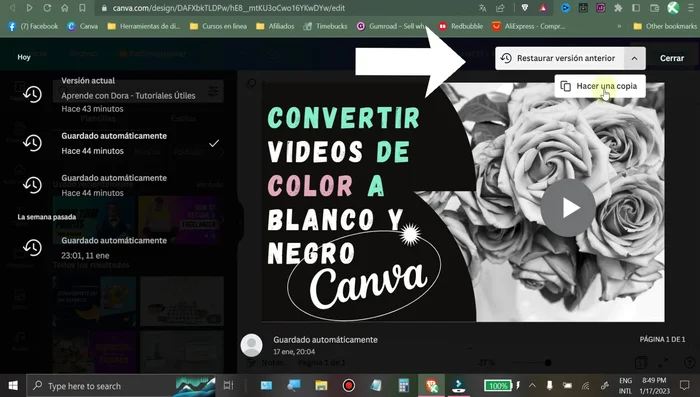Expand hidden bookmarks chevron
This screenshot has width=700, height=397.
619,26
